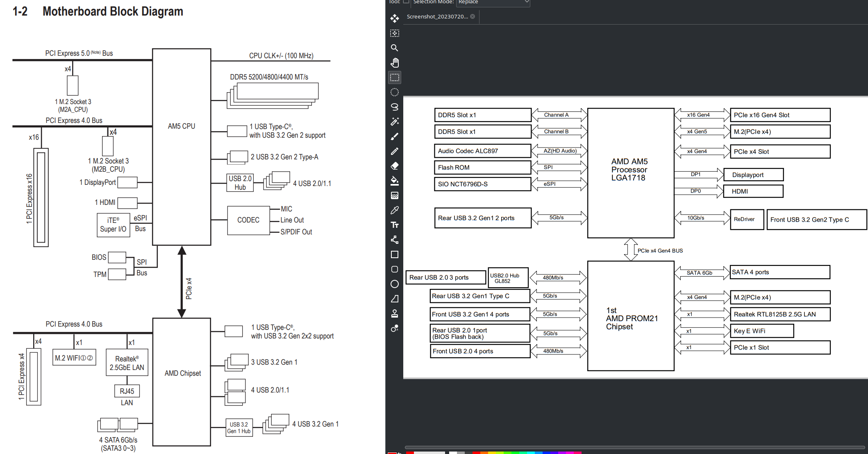Select the Freeform Shape tool
Screen dimensions: 868x454
[395, 299]
